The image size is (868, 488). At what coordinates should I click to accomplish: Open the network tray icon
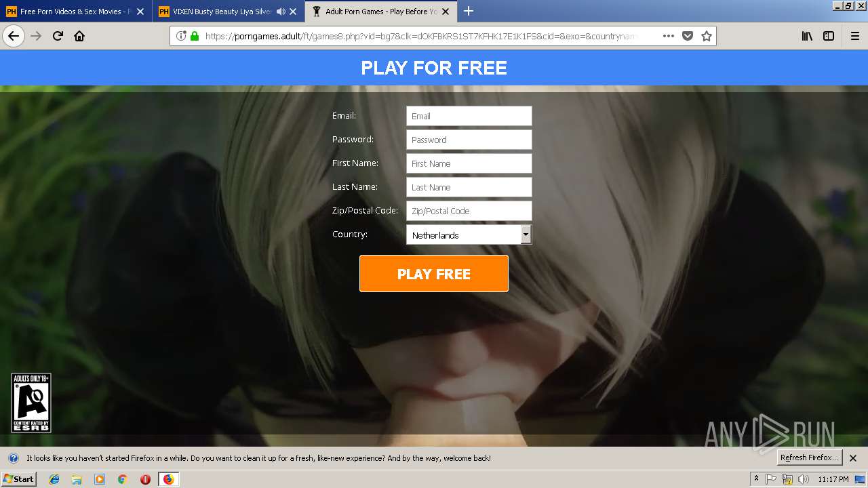tap(787, 479)
